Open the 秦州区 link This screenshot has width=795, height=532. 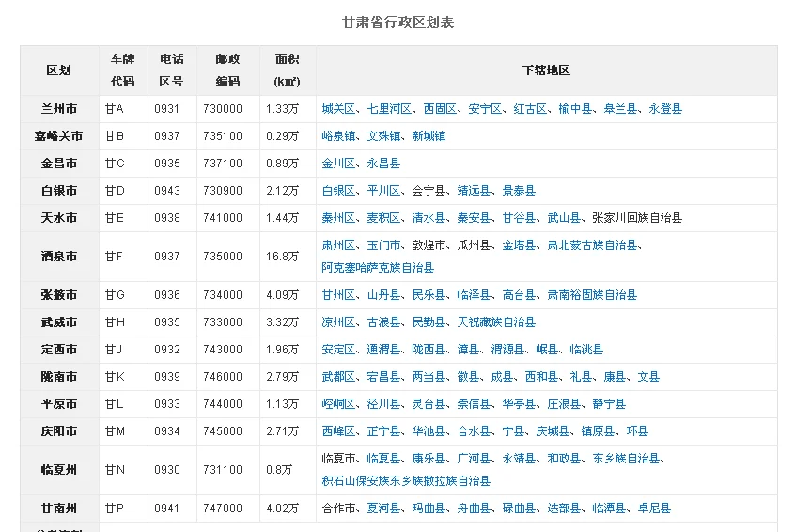click(338, 219)
